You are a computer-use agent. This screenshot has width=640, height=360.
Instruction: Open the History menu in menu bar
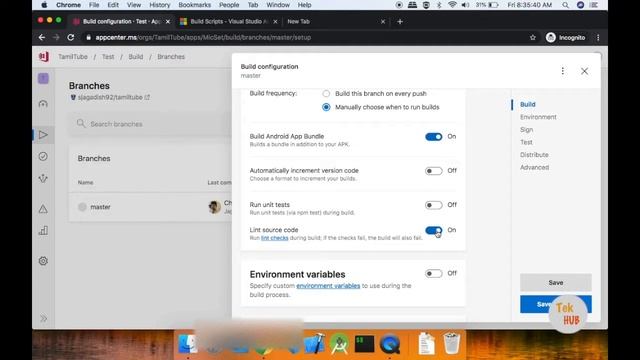pyautogui.click(x=159, y=5)
